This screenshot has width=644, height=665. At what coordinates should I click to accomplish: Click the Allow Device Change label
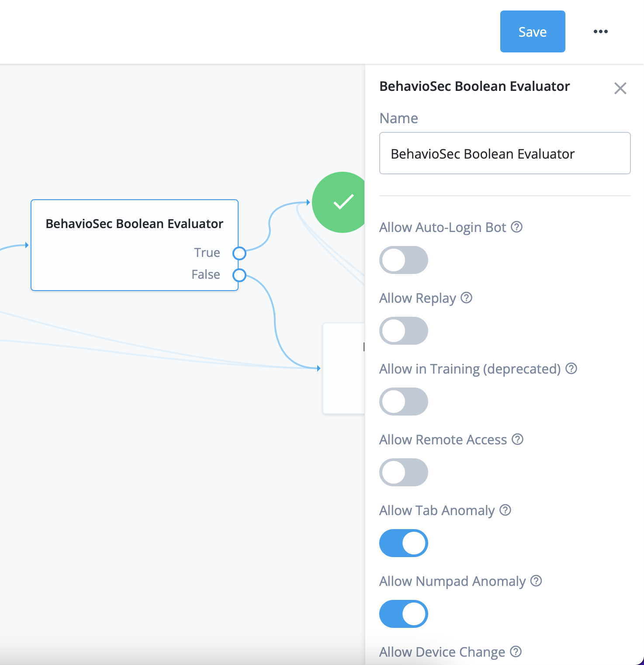442,652
